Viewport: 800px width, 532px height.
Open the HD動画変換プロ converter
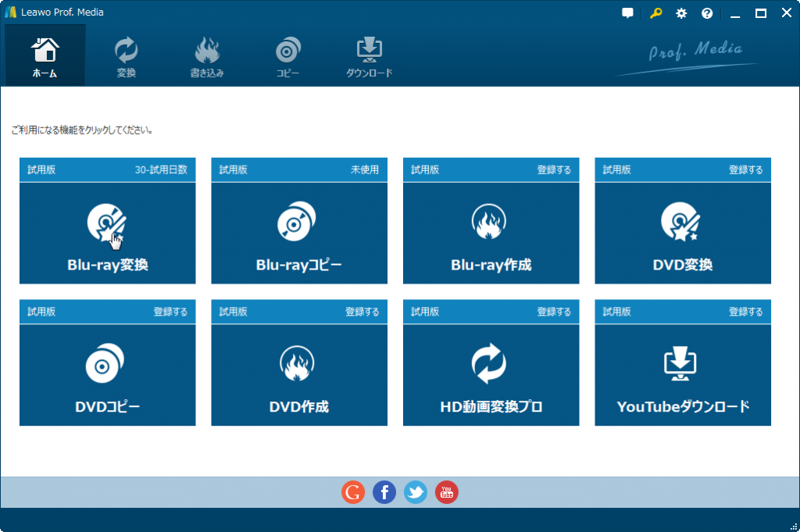pos(491,367)
